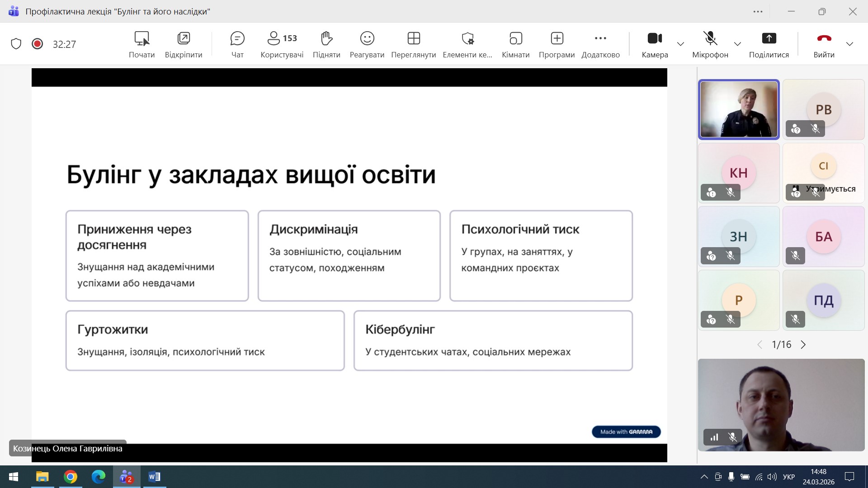Expand the Вийти leave options arrow

click(849, 44)
